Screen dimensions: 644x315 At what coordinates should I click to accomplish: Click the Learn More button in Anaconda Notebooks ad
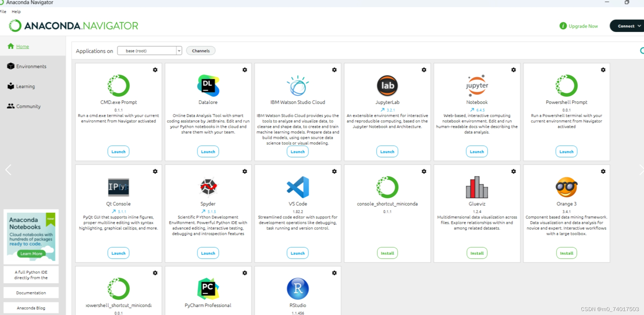coord(31,253)
